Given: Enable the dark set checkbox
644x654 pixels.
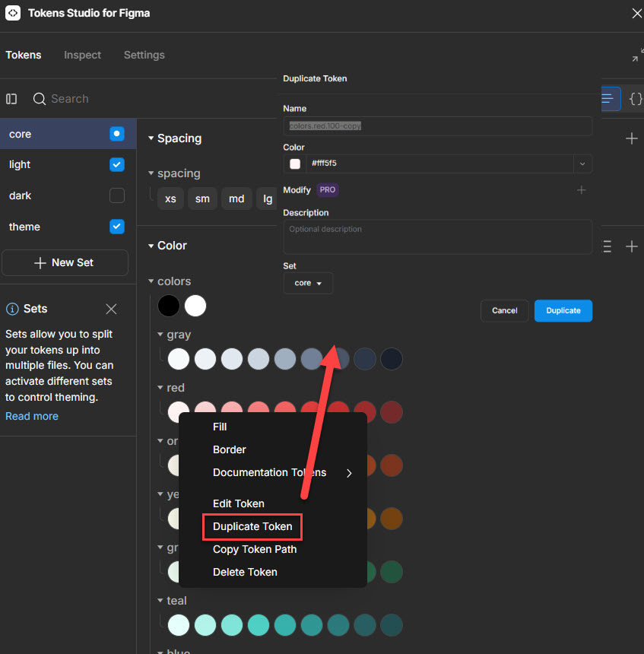Looking at the screenshot, I should [x=117, y=195].
